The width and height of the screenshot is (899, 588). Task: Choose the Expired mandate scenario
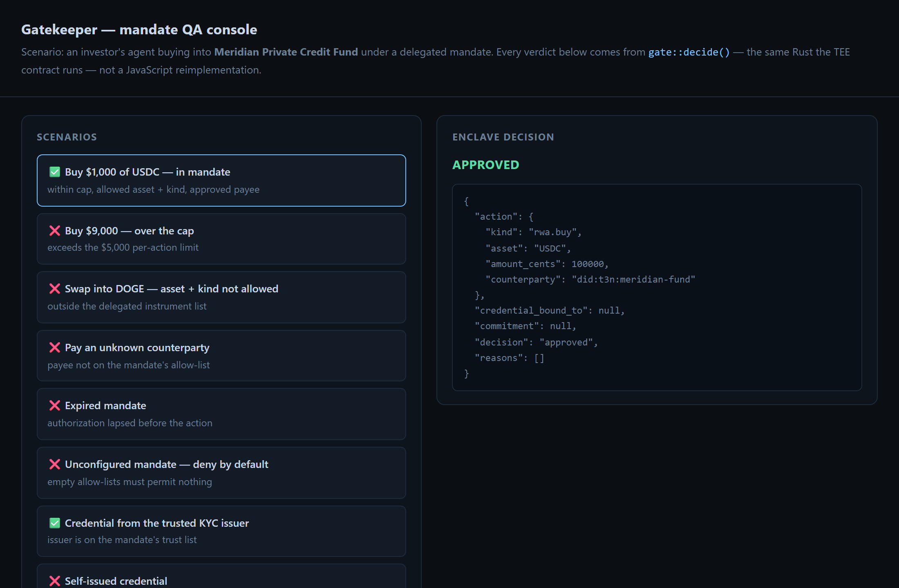pyautogui.click(x=221, y=414)
